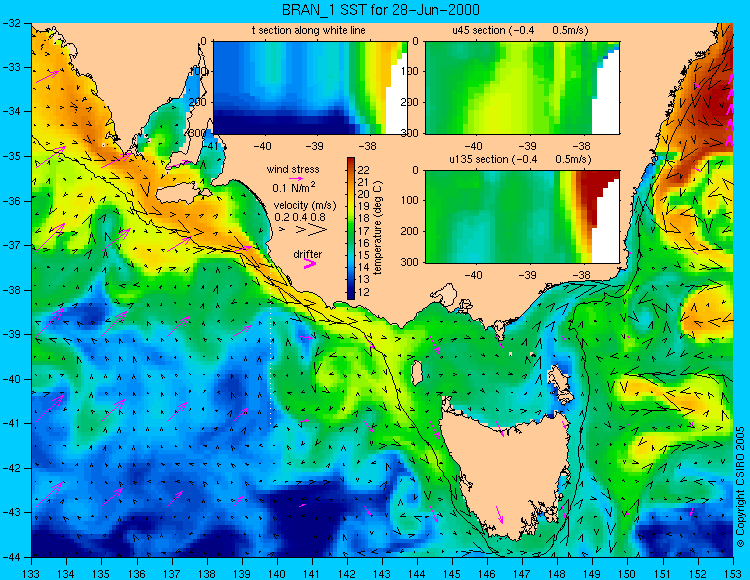The image size is (750, 580).
Task: Click the title 'BRAN_1 SST for 28-Jun-2000'
Action: coord(381,10)
